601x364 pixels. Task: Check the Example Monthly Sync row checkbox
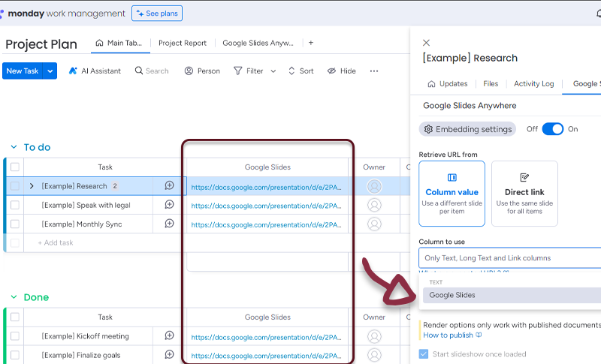click(x=15, y=224)
